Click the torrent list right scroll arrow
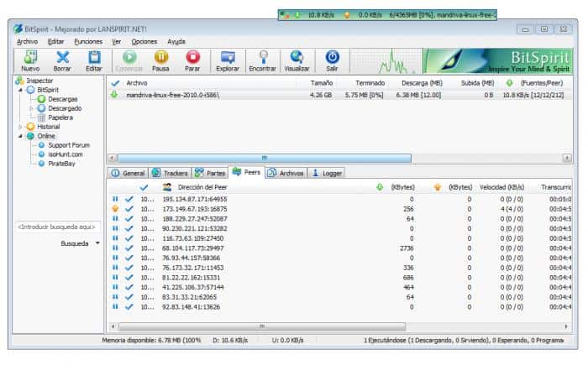Viewport: 588px width, 365px height. click(567, 158)
